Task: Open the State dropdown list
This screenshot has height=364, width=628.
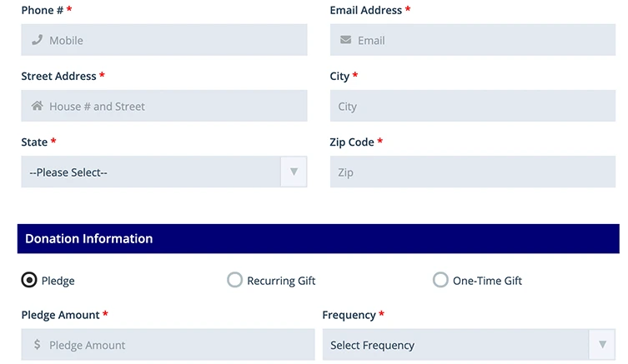Action: tap(154, 172)
